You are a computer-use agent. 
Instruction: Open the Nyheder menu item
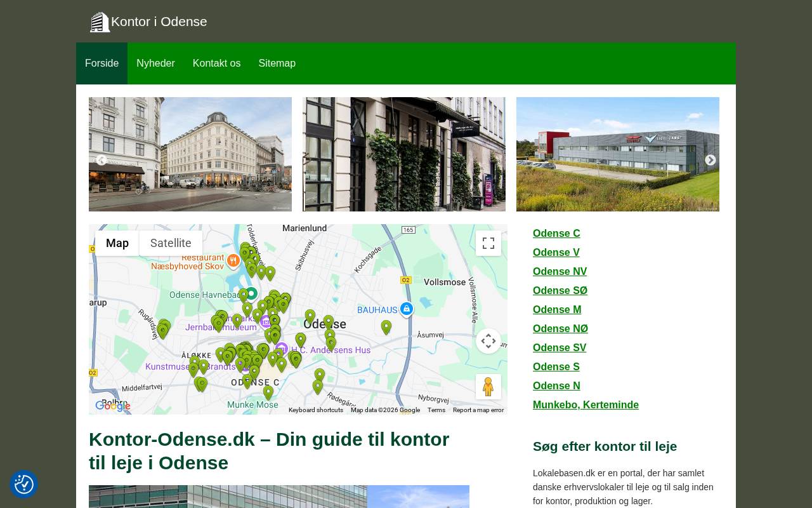coord(155,63)
